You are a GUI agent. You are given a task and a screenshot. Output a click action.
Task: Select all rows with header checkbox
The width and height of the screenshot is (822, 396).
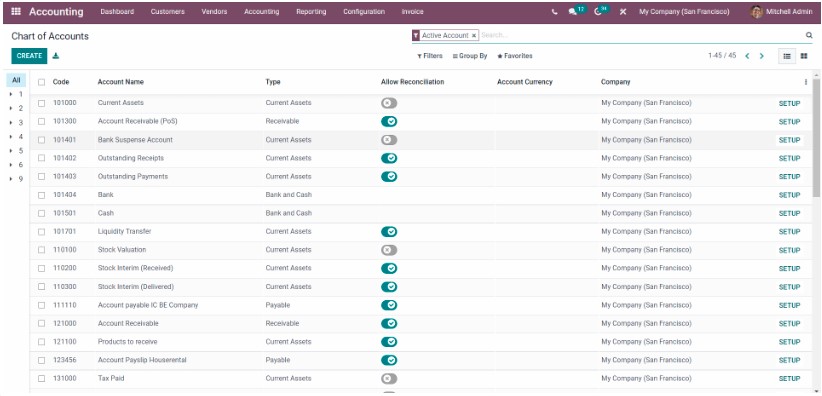point(41,82)
